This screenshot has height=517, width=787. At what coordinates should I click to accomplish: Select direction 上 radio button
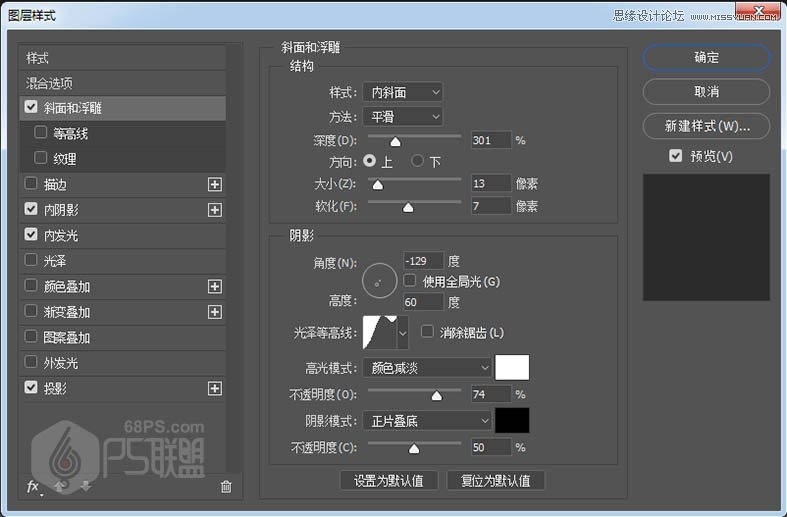[369, 161]
